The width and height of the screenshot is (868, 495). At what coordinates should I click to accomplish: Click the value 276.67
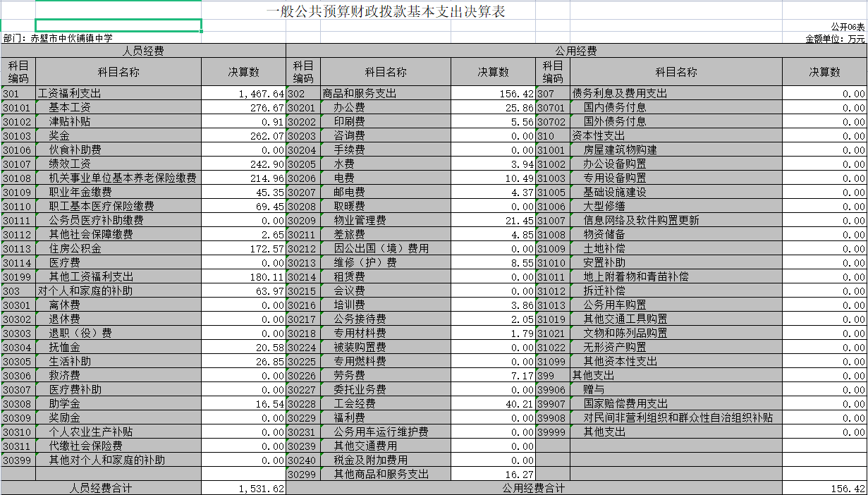pyautogui.click(x=243, y=107)
